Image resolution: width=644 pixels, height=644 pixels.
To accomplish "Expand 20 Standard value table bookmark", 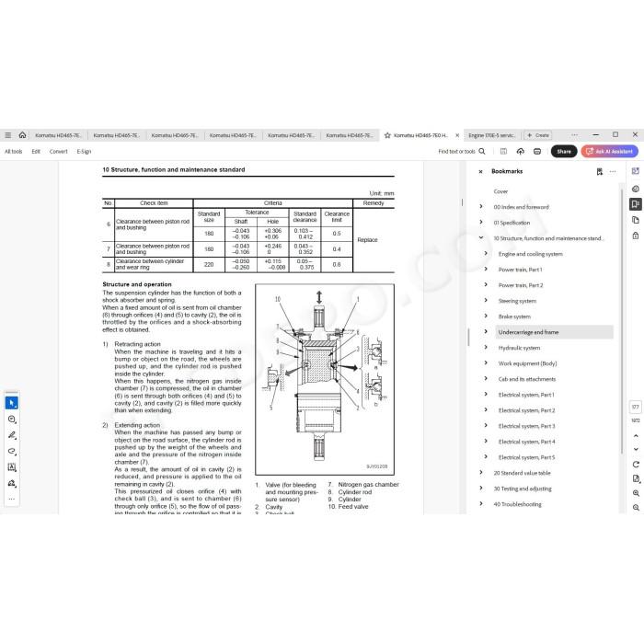I will click(x=481, y=472).
